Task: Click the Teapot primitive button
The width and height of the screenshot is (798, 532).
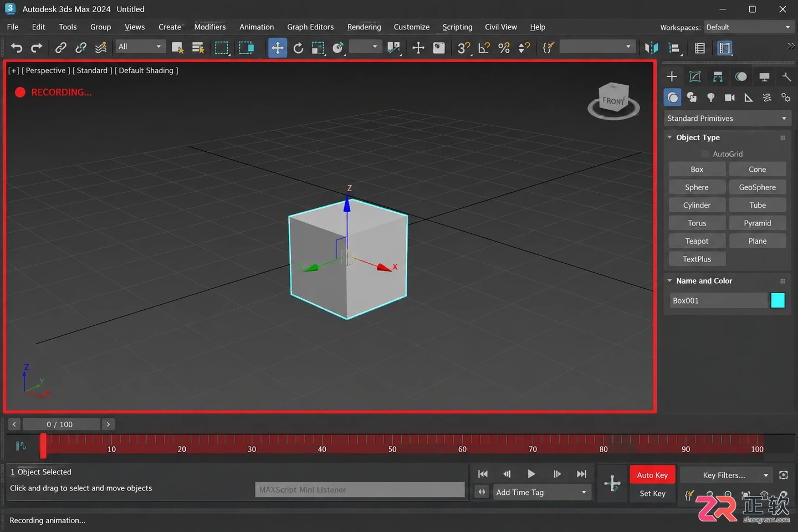Action: (x=697, y=241)
